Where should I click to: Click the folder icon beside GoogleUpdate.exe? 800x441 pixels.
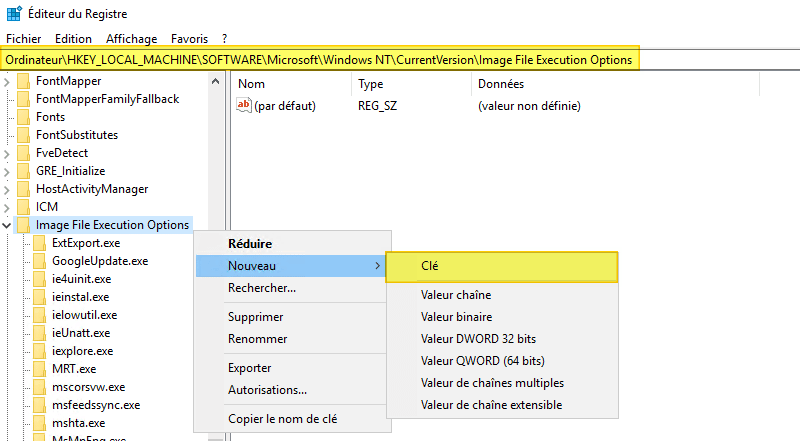(x=40, y=261)
